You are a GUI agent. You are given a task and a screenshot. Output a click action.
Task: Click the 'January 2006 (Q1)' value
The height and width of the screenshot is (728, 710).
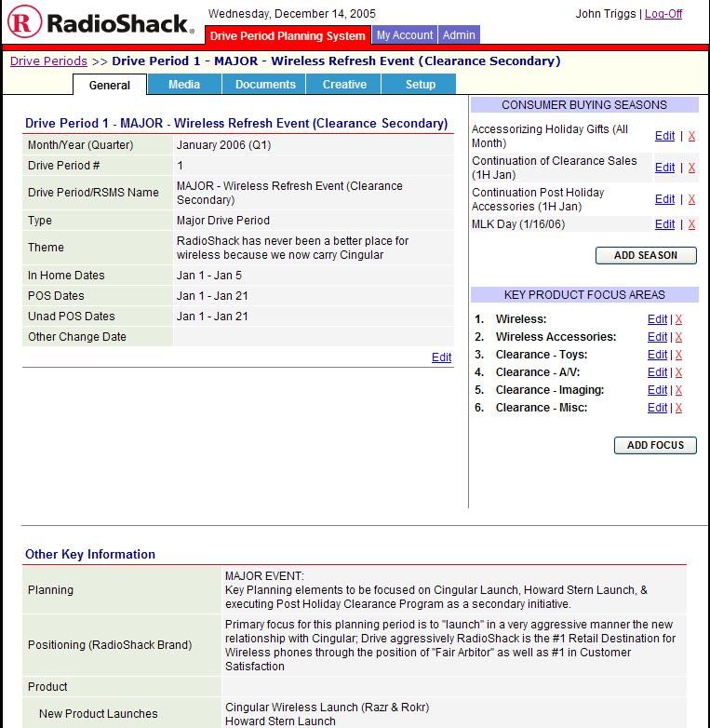[223, 145]
